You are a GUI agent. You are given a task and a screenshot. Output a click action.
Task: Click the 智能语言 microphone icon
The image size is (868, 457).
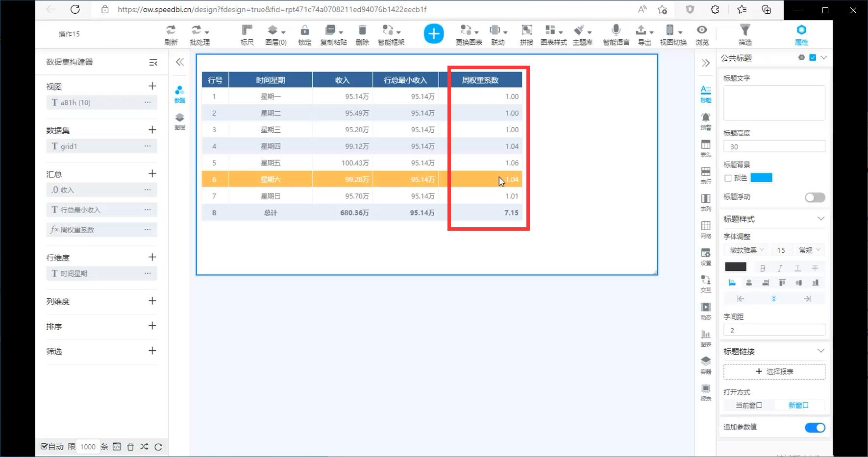pyautogui.click(x=616, y=34)
